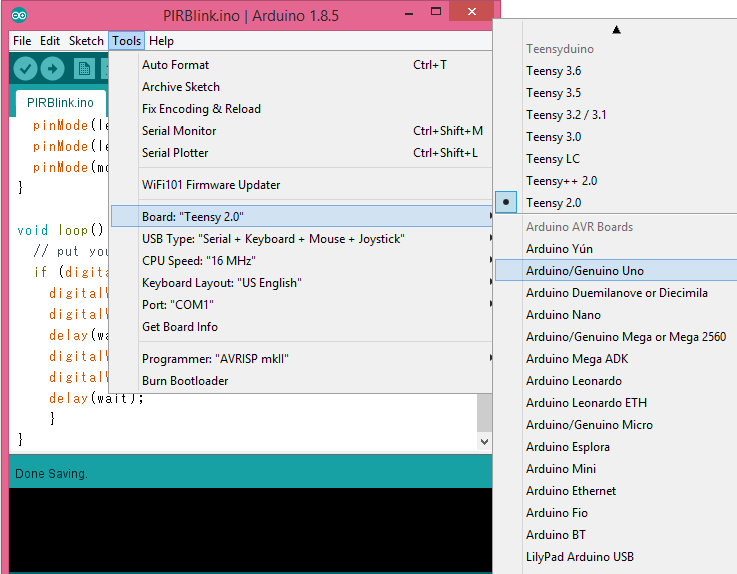
Task: Close the Arduino IDE window
Action: (x=471, y=12)
